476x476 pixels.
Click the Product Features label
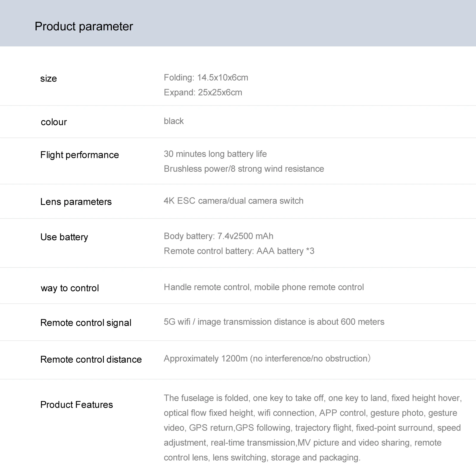click(x=76, y=405)
